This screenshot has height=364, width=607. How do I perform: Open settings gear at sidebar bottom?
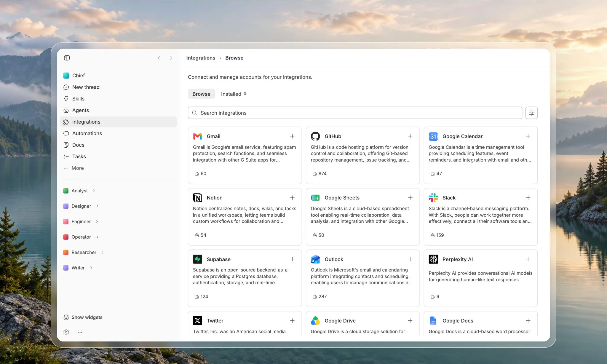tap(66, 332)
